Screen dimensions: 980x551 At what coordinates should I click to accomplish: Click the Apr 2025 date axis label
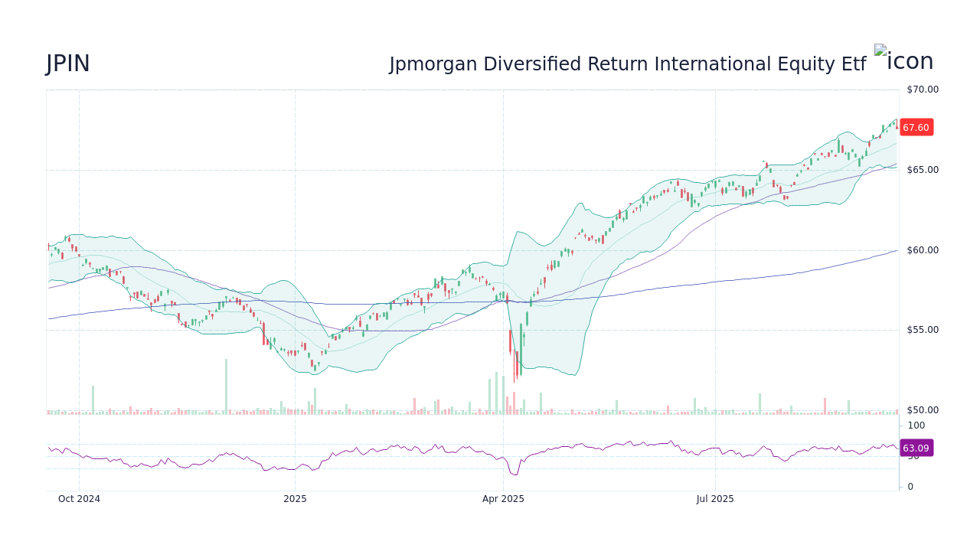click(x=503, y=499)
